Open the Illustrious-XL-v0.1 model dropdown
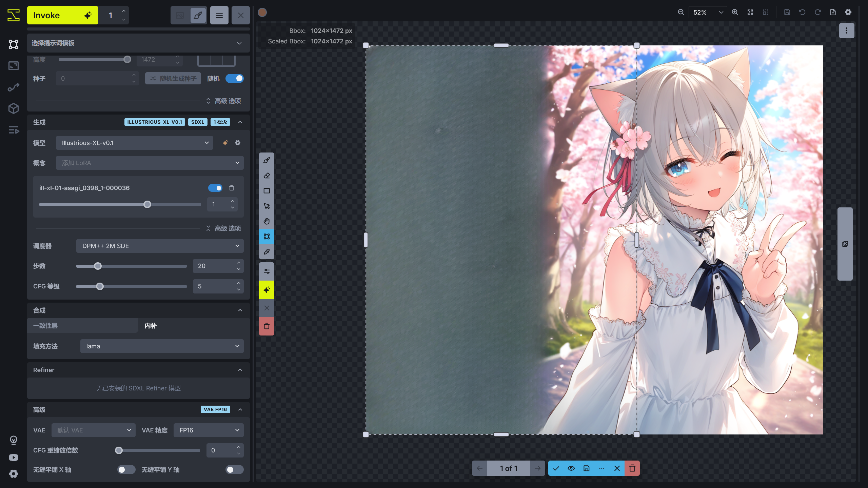The width and height of the screenshot is (868, 488). [x=134, y=143]
